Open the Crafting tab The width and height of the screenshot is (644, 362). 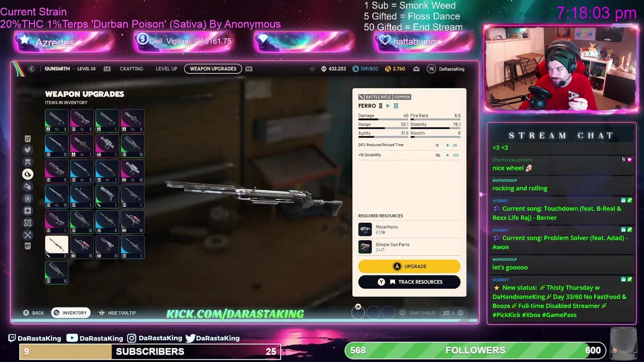click(131, 69)
